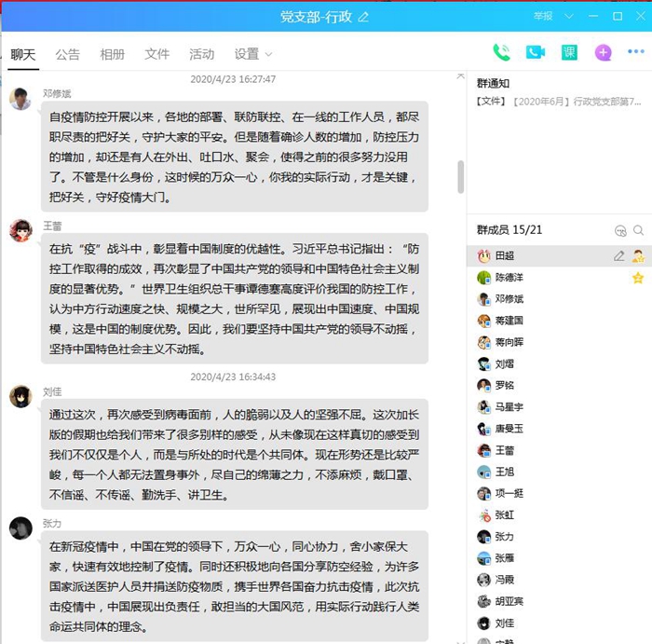Click the member chat filter icon
The height and width of the screenshot is (644, 652).
[621, 230]
